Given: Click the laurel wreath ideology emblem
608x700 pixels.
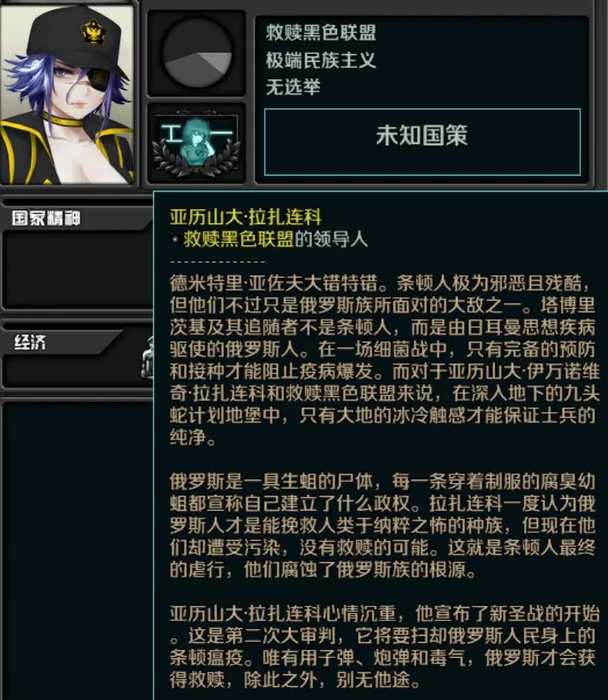Looking at the screenshot, I should point(196,143).
